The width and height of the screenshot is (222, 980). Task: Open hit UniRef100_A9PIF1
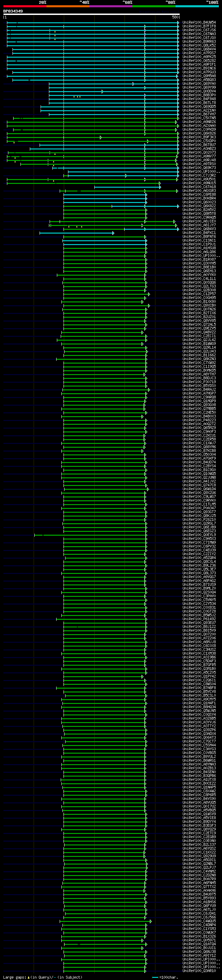point(199,65)
